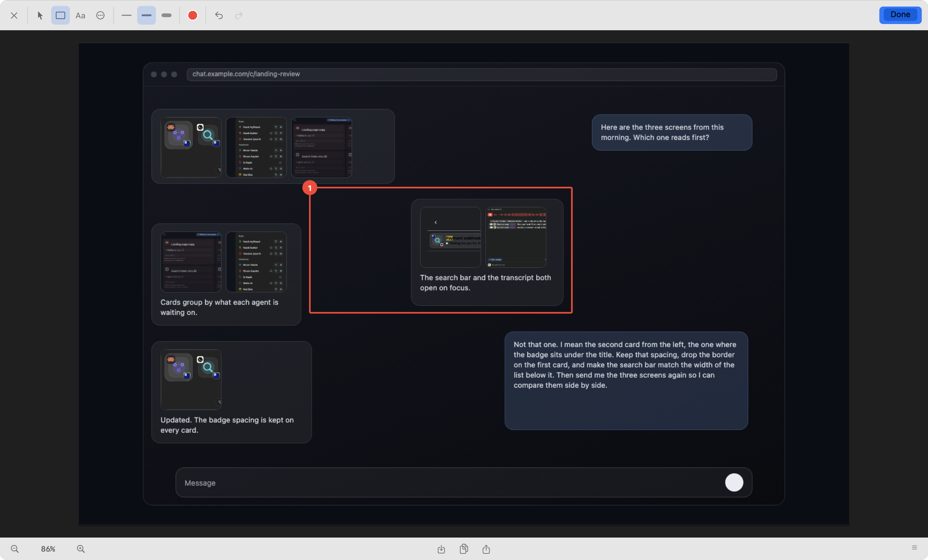This screenshot has width=928, height=560.
Task: Open the Payment webhook search thumbnail
Action: tap(451, 237)
